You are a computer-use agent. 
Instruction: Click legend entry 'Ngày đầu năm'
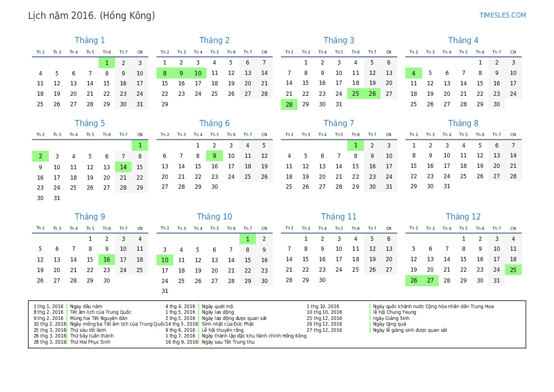86,307
